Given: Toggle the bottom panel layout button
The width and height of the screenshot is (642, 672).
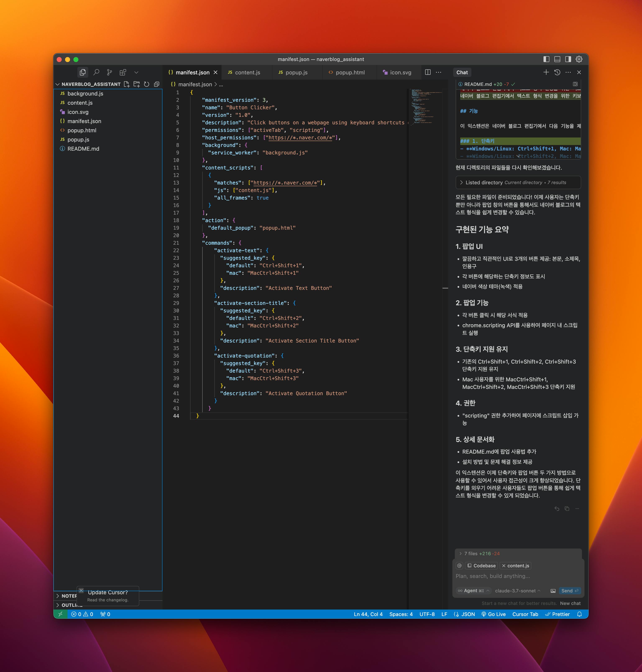Looking at the screenshot, I should (557, 59).
